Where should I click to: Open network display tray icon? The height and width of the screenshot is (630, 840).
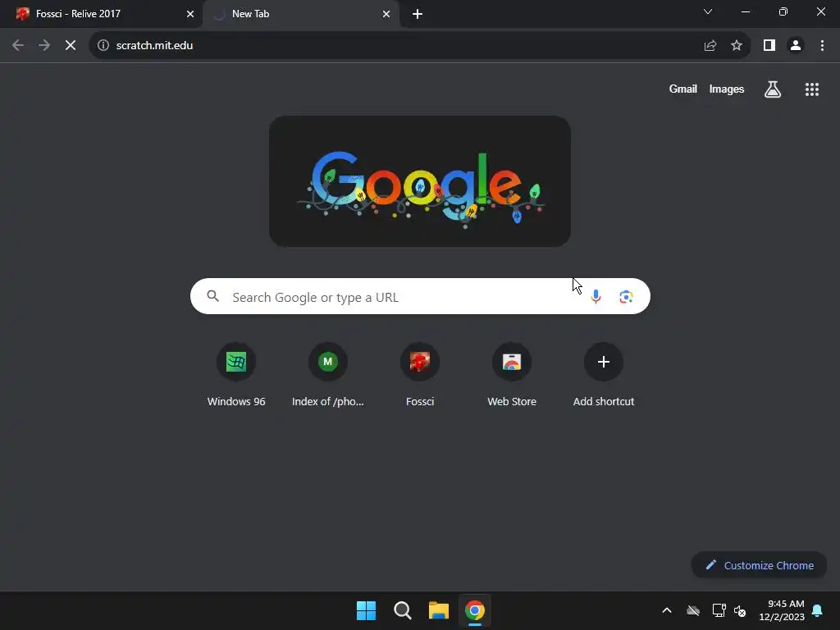[x=719, y=610]
